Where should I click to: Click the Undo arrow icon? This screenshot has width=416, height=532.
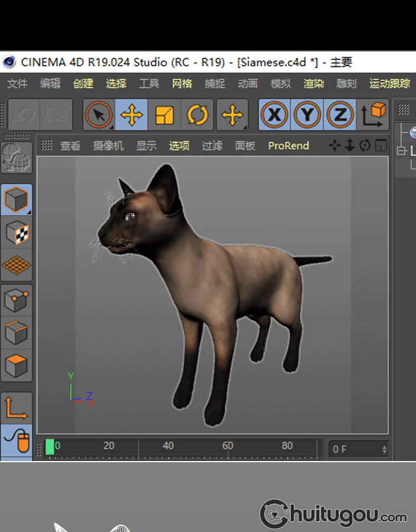click(24, 115)
